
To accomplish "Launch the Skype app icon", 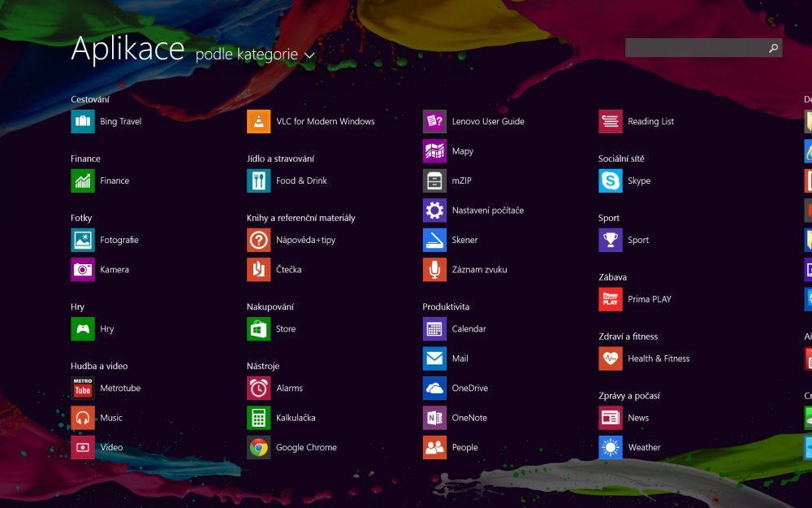I will [x=611, y=180].
